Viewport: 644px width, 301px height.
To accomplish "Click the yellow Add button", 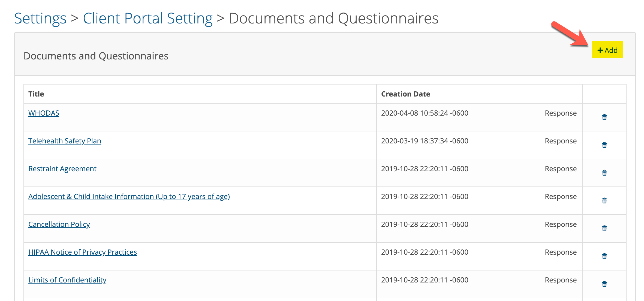I will 607,50.
